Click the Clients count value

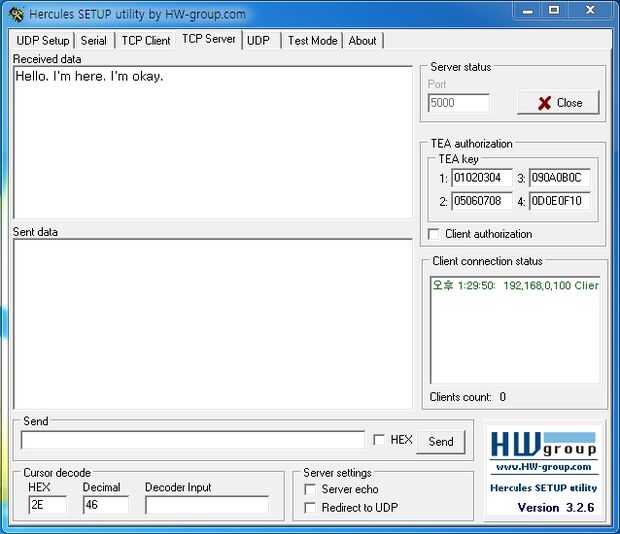[503, 397]
